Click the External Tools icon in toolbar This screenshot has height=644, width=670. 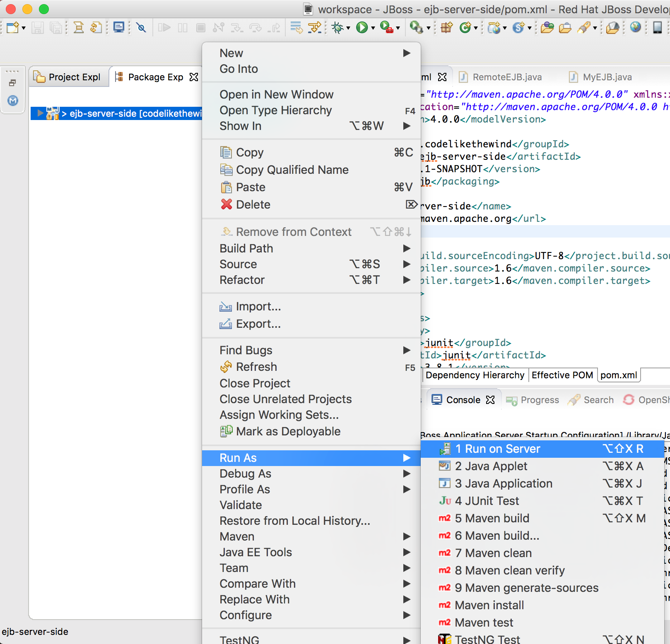416,28
